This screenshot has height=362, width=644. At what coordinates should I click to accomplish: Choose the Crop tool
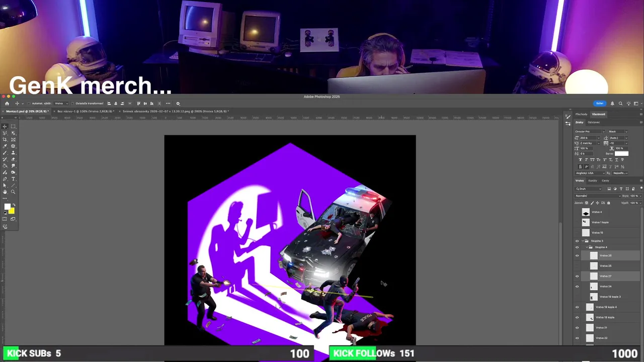coord(5,139)
